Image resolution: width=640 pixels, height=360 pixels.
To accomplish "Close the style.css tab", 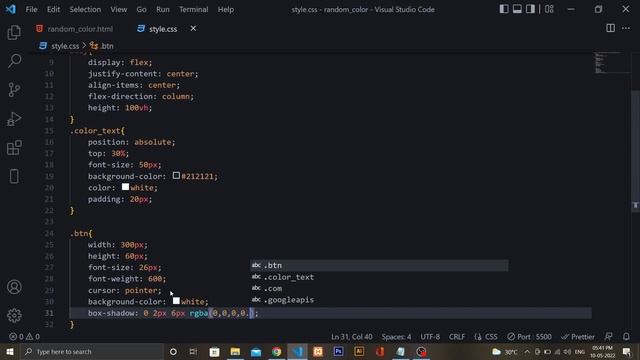I will coord(193,28).
